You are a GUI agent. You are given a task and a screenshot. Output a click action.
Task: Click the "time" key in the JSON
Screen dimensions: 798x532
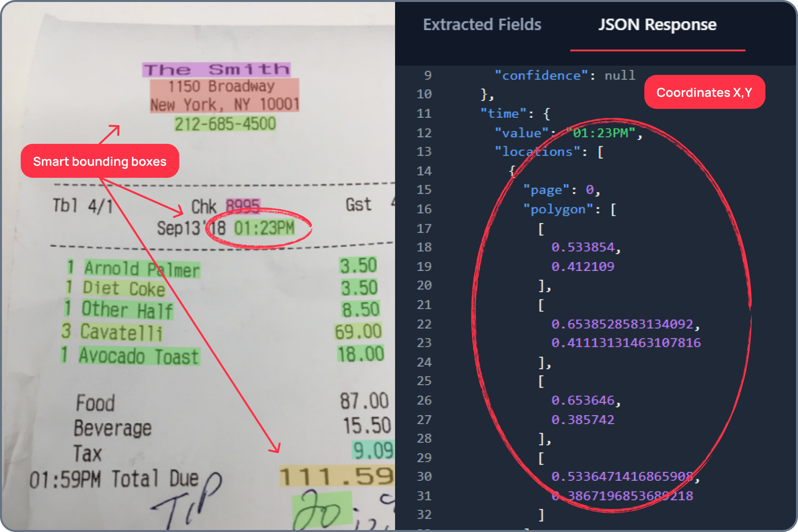tap(503, 114)
